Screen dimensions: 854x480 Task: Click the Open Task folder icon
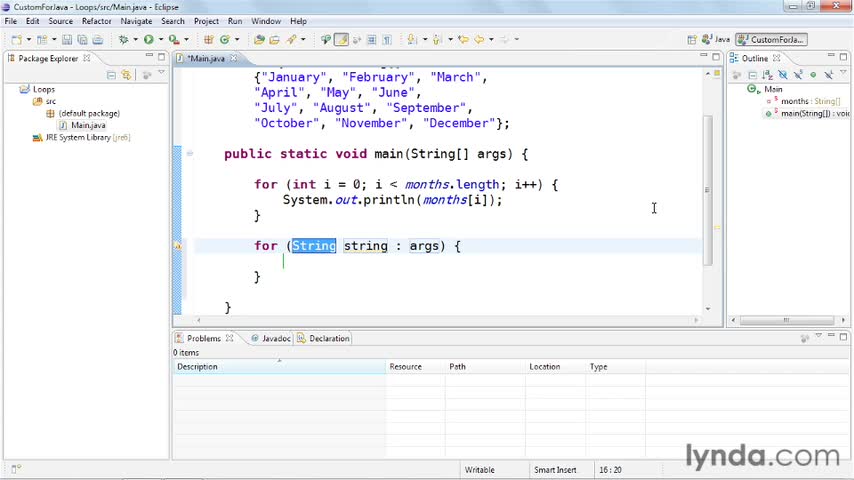(275, 40)
